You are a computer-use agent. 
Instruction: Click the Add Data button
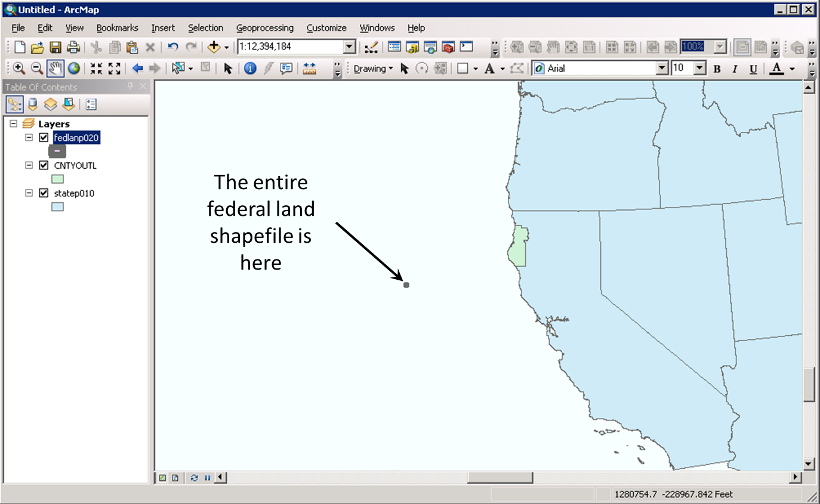214,47
